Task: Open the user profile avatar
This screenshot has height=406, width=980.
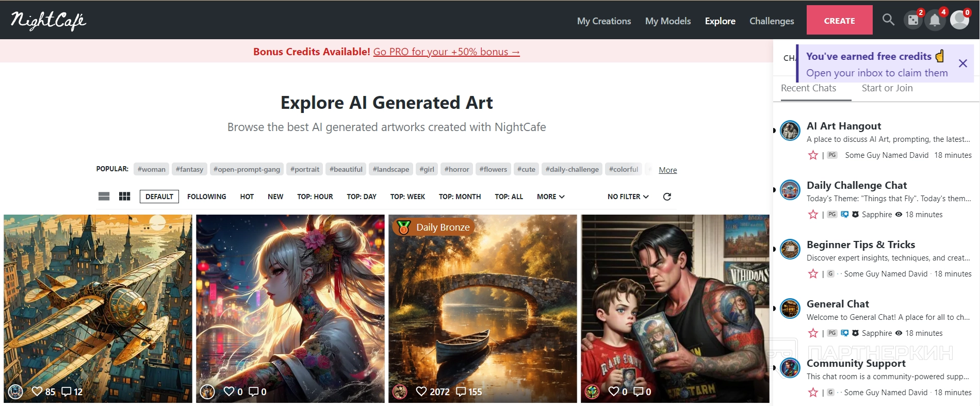Action: point(959,20)
